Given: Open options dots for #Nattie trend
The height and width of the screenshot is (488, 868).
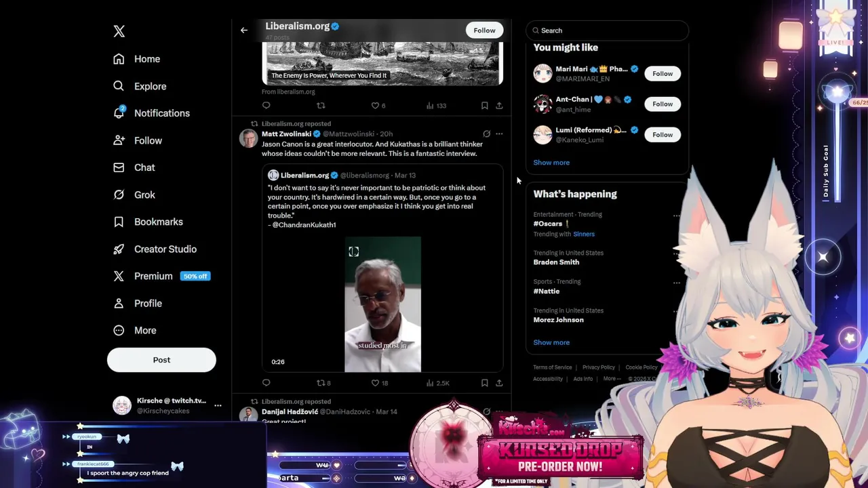Looking at the screenshot, I should pyautogui.click(x=676, y=283).
